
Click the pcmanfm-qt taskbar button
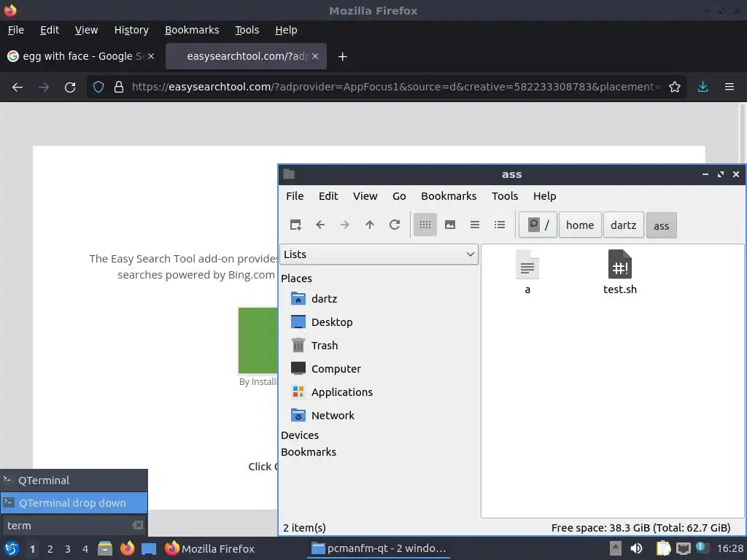click(x=379, y=548)
